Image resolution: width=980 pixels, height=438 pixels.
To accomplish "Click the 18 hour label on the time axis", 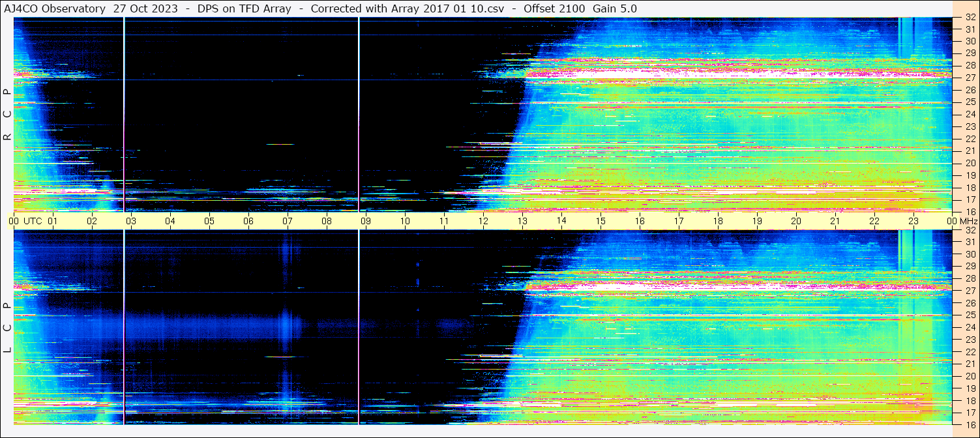I will point(717,221).
